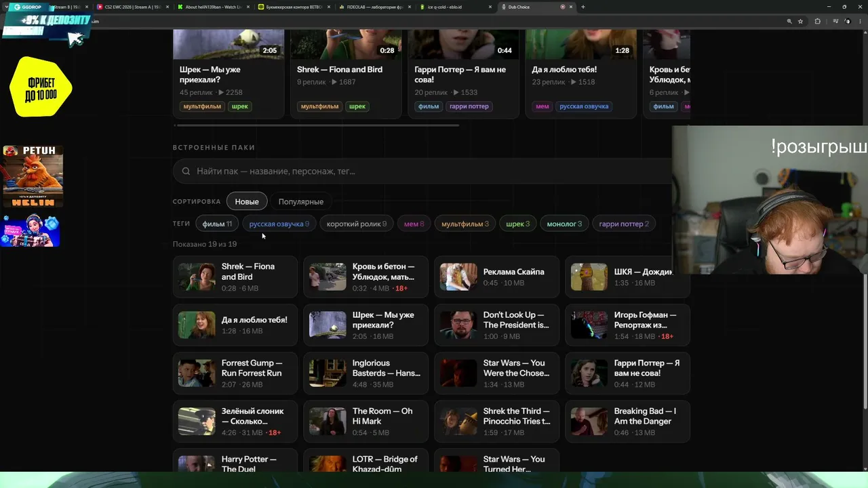Open the browser extensions icon
Viewport: 868px width, 488px height.
(x=817, y=22)
